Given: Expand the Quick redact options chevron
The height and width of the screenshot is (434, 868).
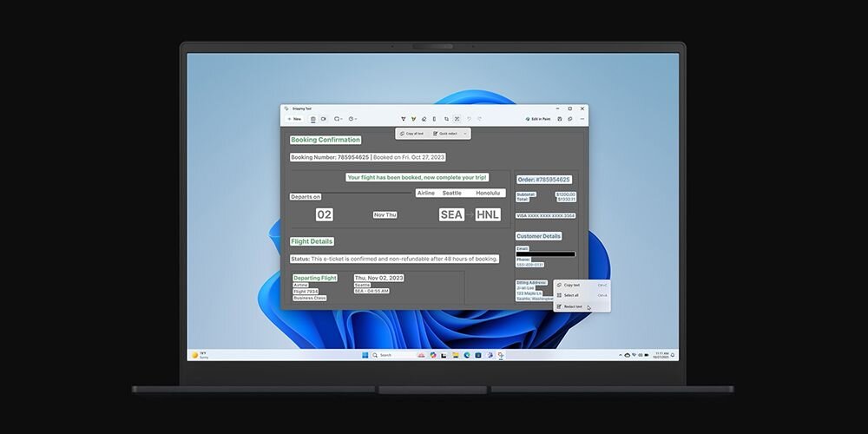Looking at the screenshot, I should [465, 134].
